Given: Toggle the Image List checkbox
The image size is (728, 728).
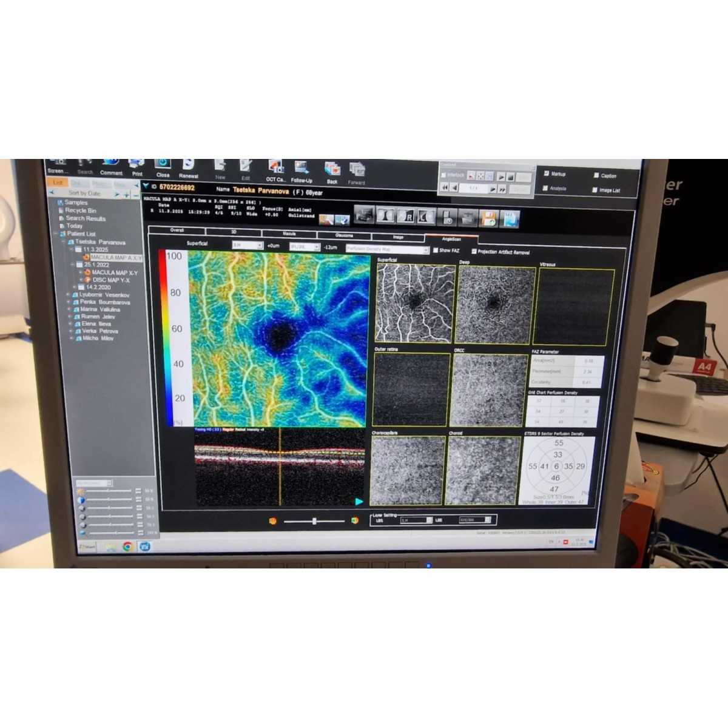Looking at the screenshot, I should [x=595, y=190].
